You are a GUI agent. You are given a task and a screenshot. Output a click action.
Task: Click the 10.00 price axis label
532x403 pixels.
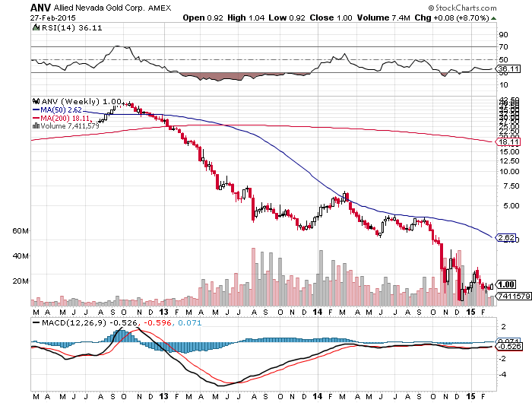[x=509, y=171]
